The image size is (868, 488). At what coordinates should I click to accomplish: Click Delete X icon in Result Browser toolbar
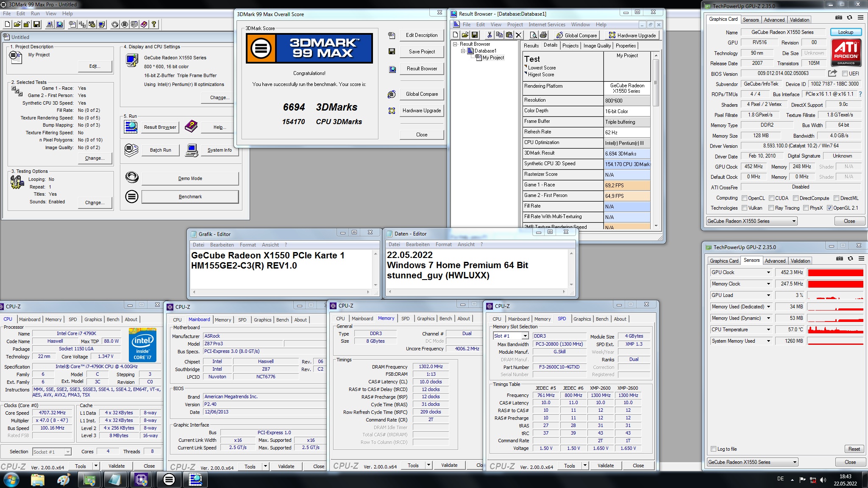tap(518, 35)
